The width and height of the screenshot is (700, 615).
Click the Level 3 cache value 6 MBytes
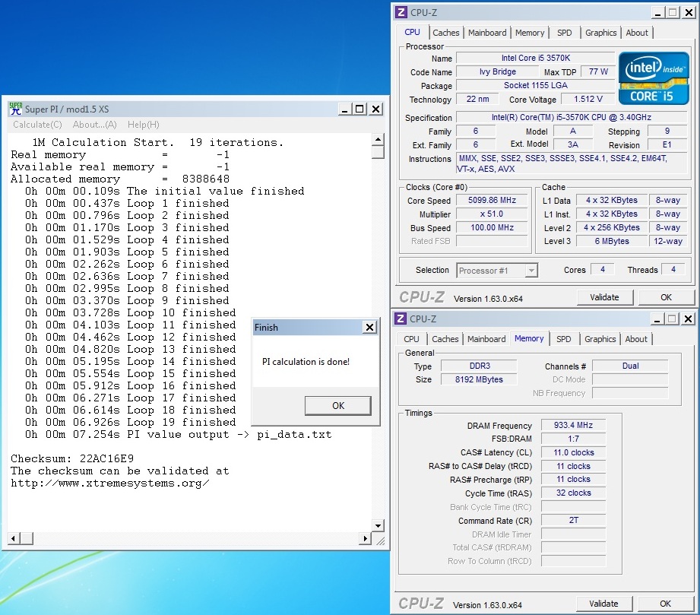coord(612,241)
